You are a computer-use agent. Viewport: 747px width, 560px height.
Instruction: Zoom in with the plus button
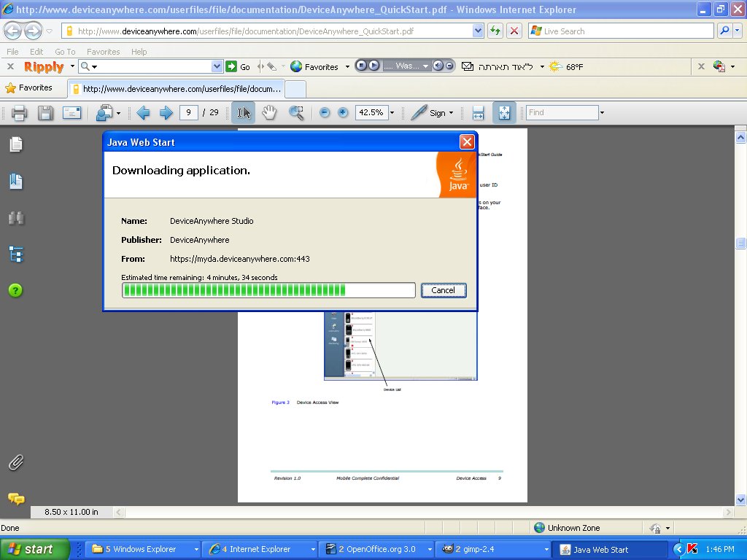343,113
